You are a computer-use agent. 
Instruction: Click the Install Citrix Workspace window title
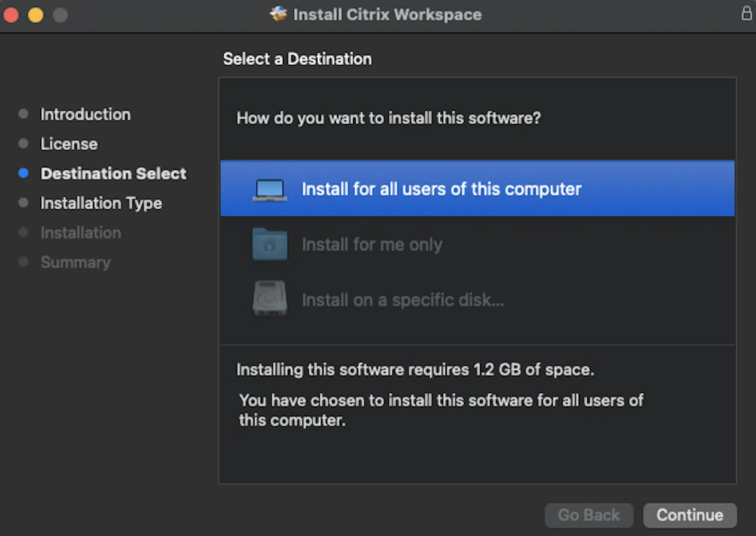pyautogui.click(x=387, y=14)
